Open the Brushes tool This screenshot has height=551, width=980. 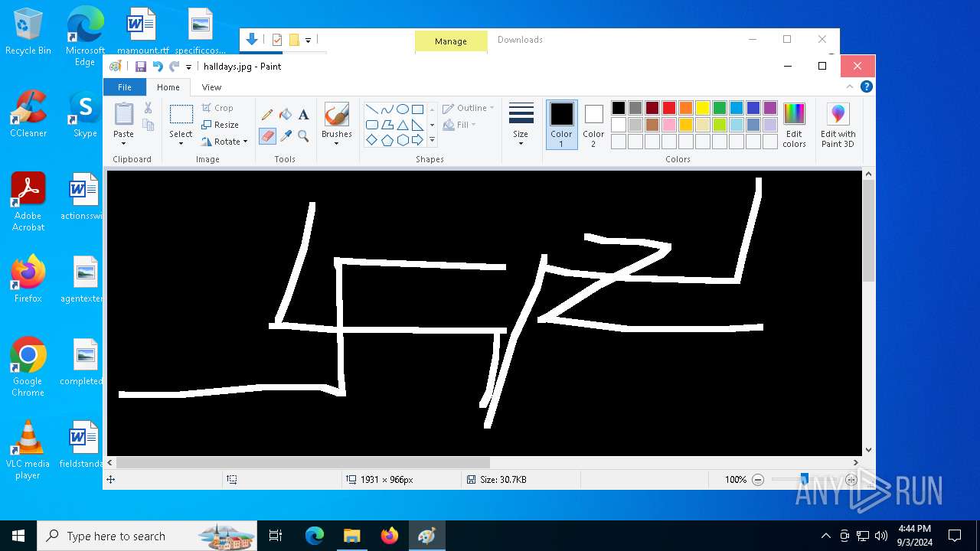coord(336,115)
